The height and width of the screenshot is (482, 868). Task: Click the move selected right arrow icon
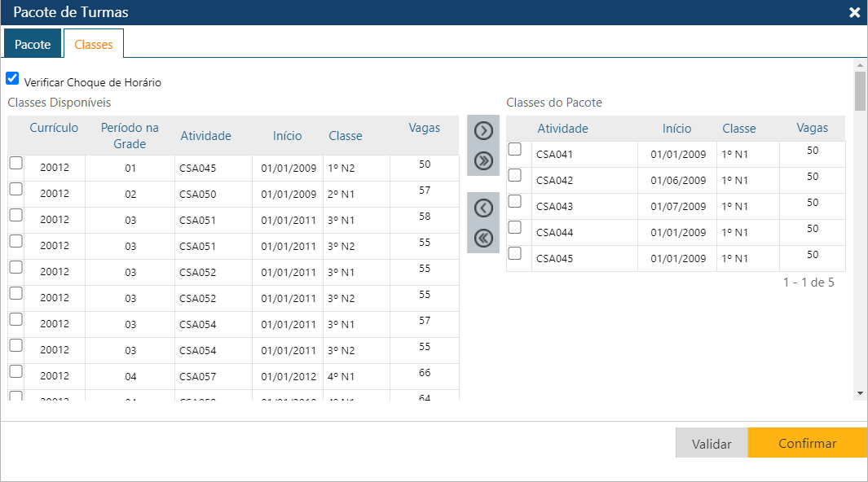point(483,130)
